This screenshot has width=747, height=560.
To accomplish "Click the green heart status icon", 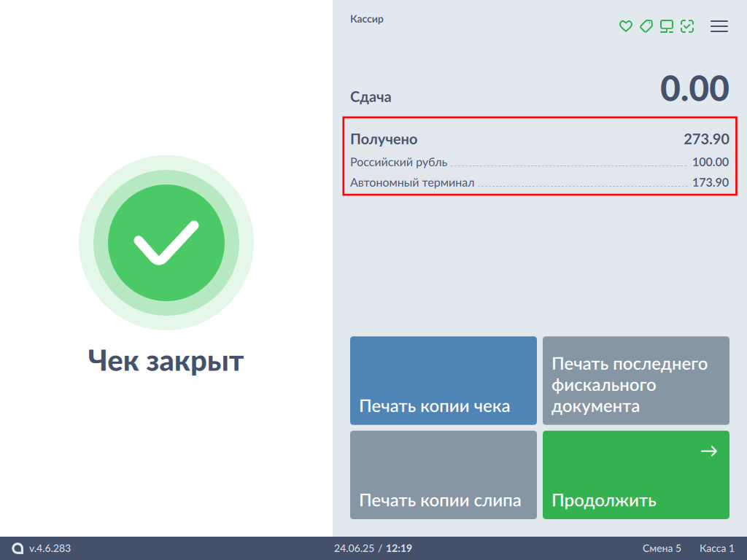I will pyautogui.click(x=625, y=26).
